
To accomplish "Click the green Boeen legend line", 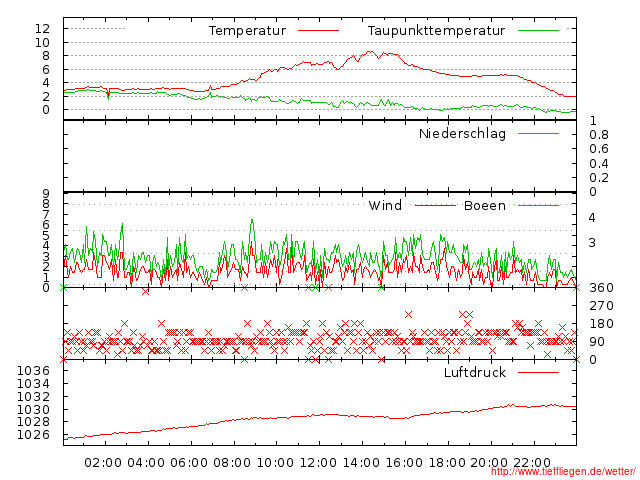I will [538, 205].
